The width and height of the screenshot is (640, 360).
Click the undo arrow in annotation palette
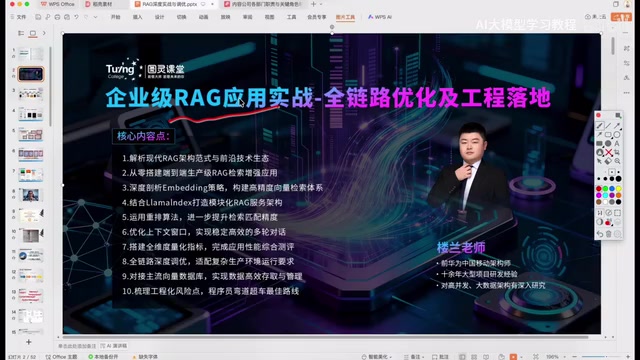[x=600, y=234]
